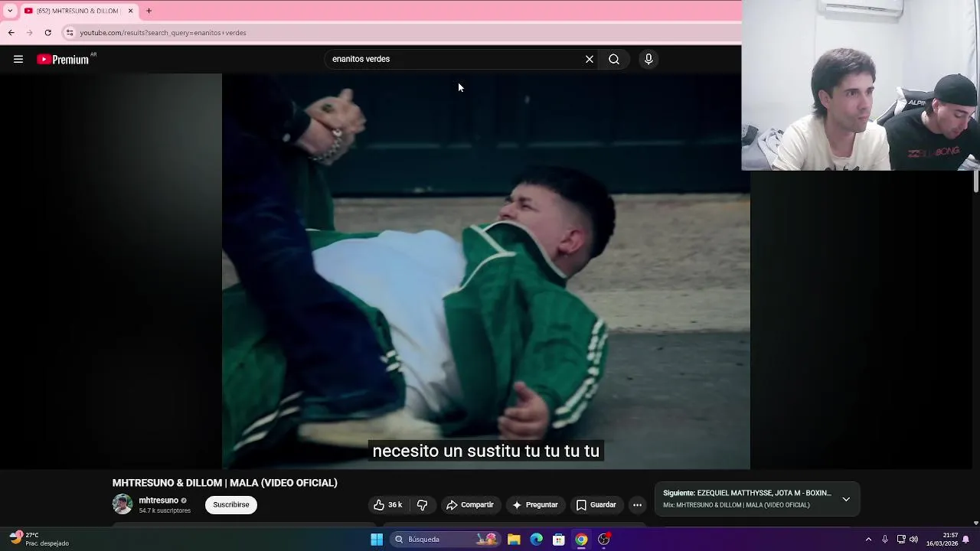Screen dimensions: 980x551
Task: Click Siguiente: EZEQUIEL MATTHYSSE next track text
Action: (x=746, y=494)
